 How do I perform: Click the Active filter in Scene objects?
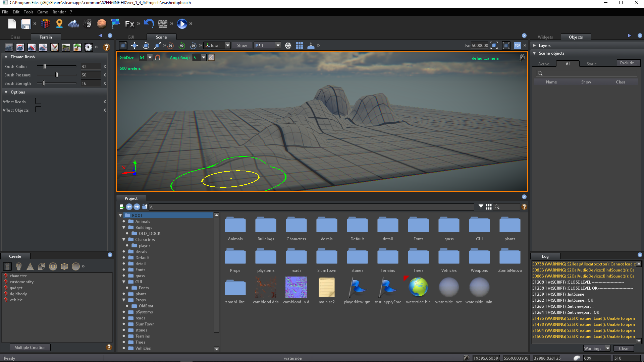click(544, 64)
